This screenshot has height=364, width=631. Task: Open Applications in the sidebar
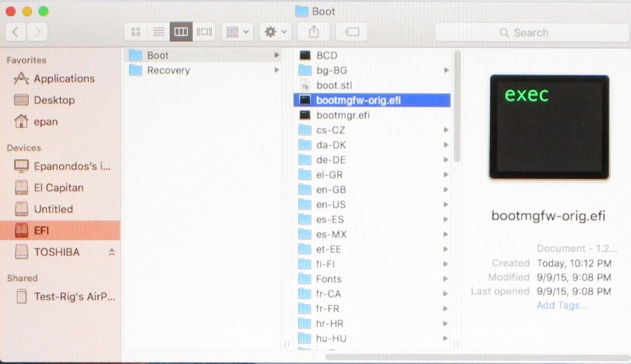click(64, 79)
